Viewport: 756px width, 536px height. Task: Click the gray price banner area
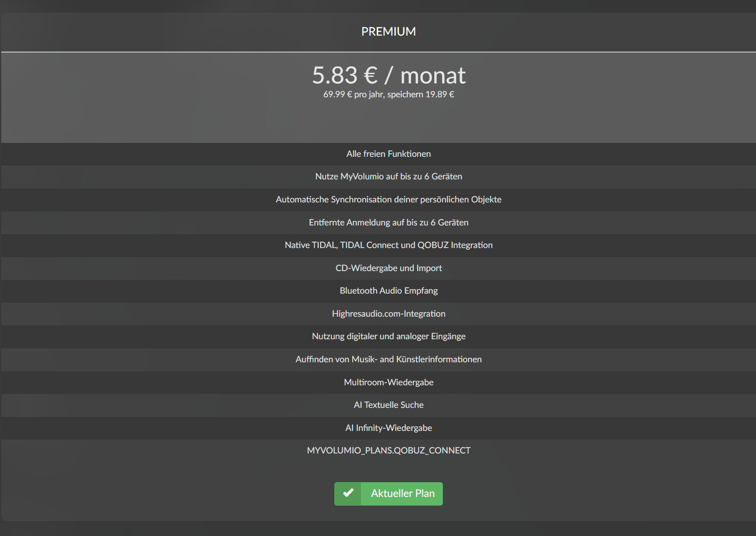[379, 98]
